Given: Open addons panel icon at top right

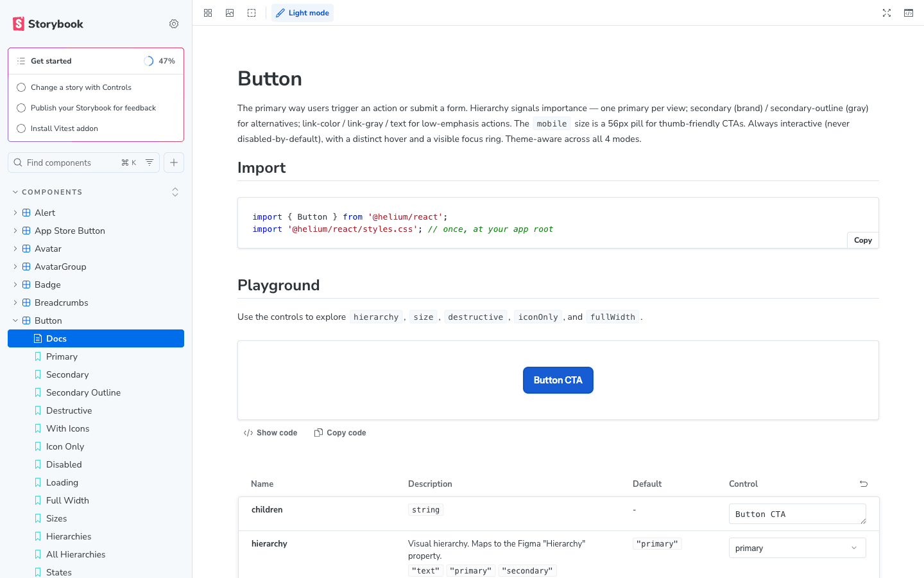Looking at the screenshot, I should [x=909, y=13].
